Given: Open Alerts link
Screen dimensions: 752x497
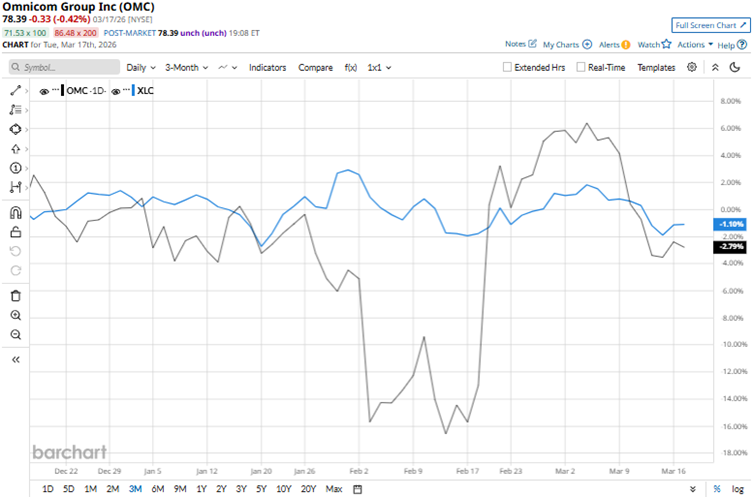Looking at the screenshot, I should 614,44.
